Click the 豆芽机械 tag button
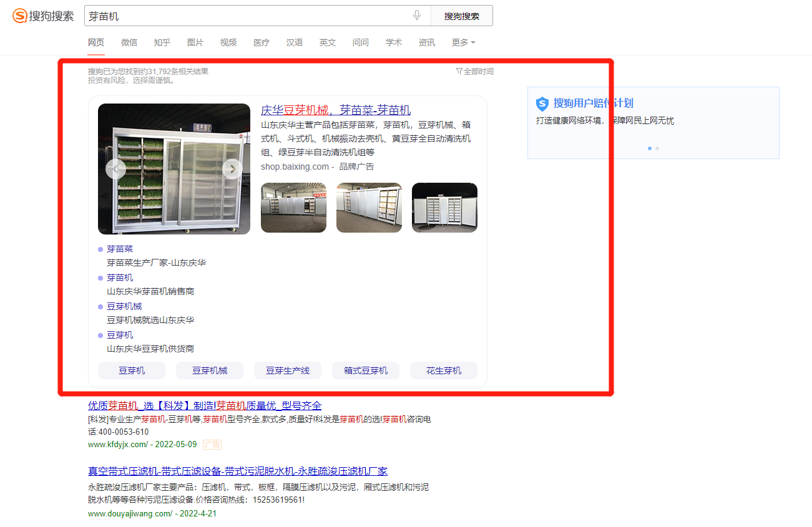The image size is (812, 527). click(210, 370)
